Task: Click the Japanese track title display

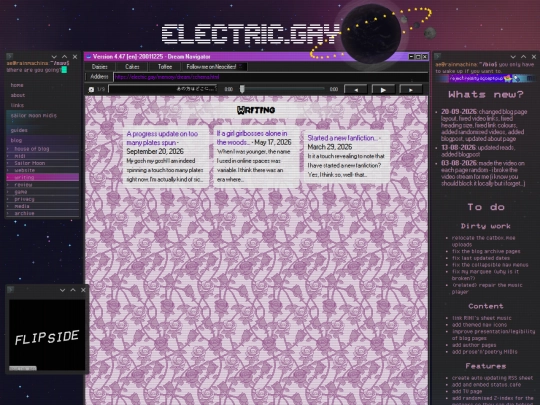Action: 163,89
